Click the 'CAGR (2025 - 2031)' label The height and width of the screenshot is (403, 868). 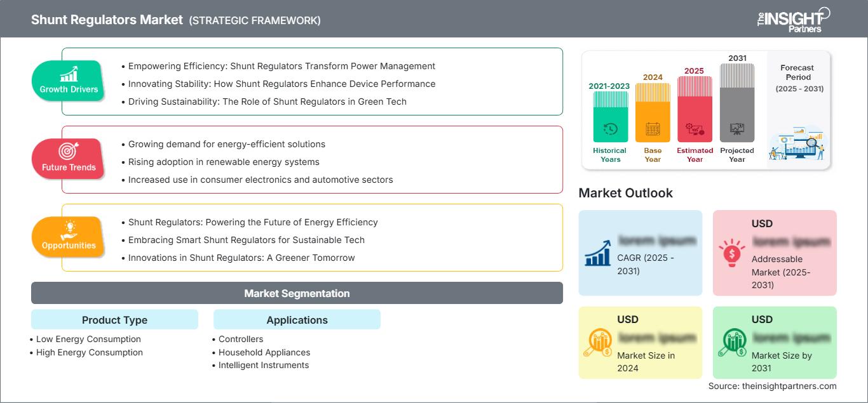[646, 265]
